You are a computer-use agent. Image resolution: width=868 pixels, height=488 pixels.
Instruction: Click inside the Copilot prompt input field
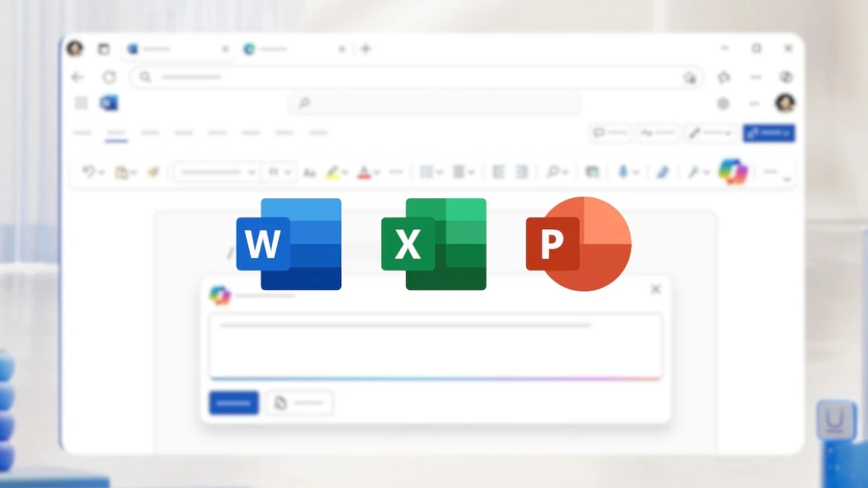(x=436, y=345)
